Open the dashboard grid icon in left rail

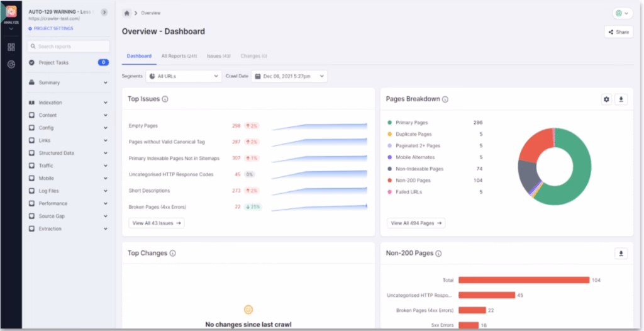point(11,47)
